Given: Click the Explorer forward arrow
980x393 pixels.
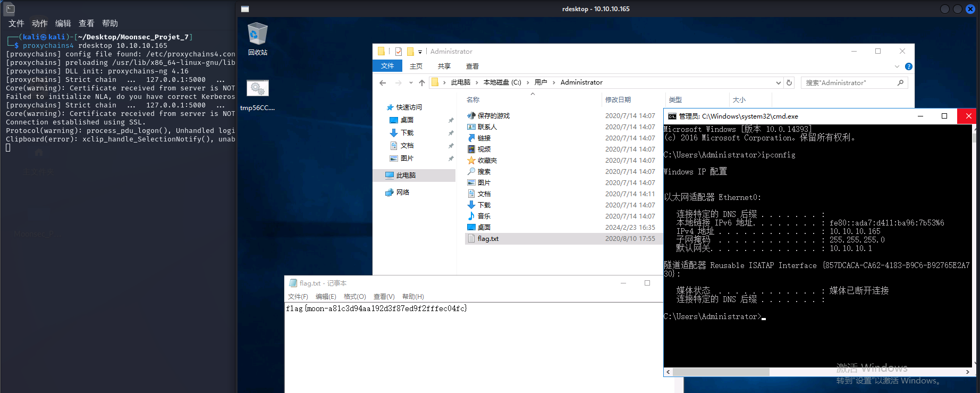Looking at the screenshot, I should coord(398,82).
